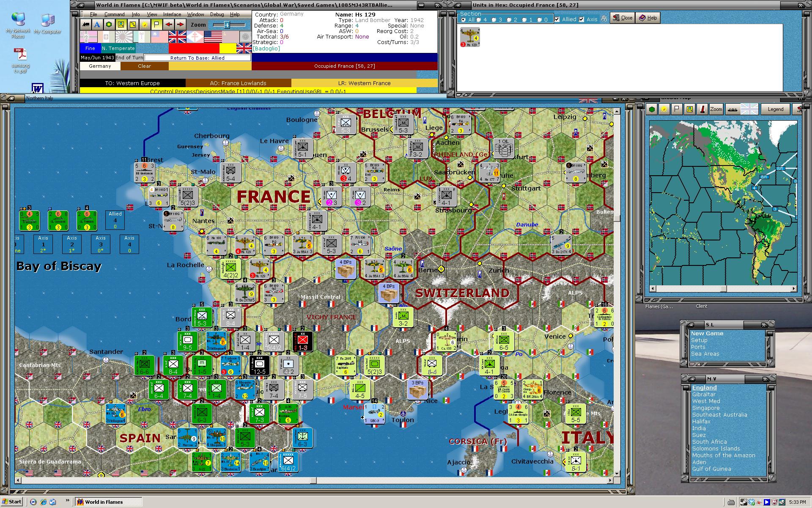Click the yellow 7-4 unit status icon
812x508 pixels.
pos(133,25)
